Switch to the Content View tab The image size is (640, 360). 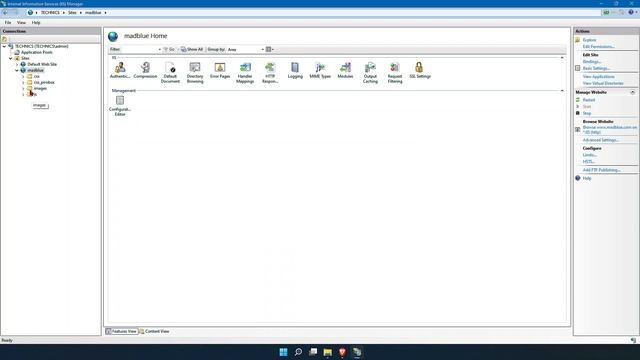154,331
